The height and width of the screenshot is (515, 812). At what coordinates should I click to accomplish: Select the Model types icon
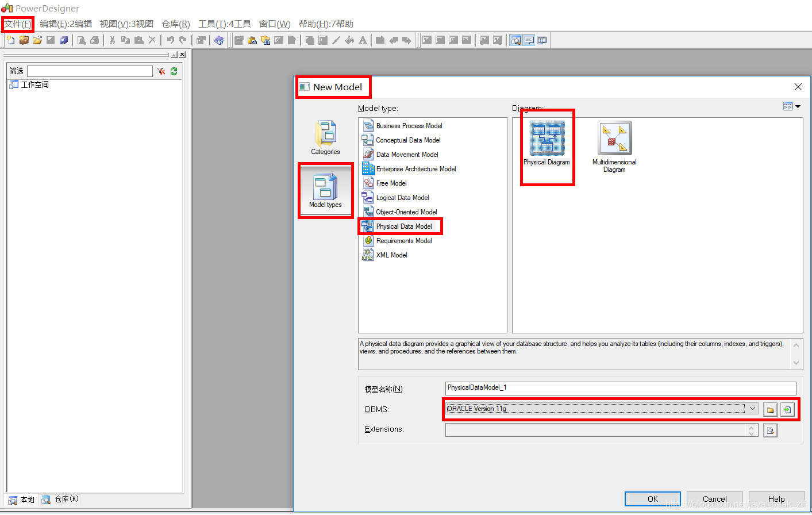point(325,191)
